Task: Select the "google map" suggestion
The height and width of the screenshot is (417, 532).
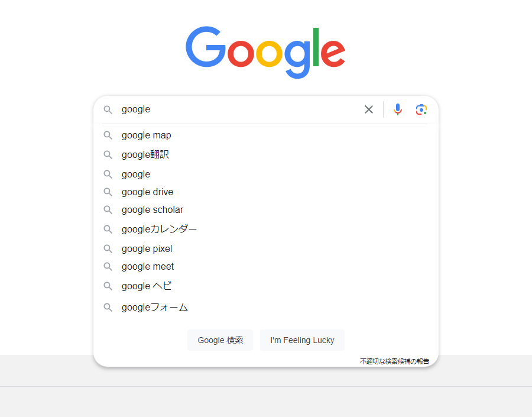Action: [x=147, y=135]
